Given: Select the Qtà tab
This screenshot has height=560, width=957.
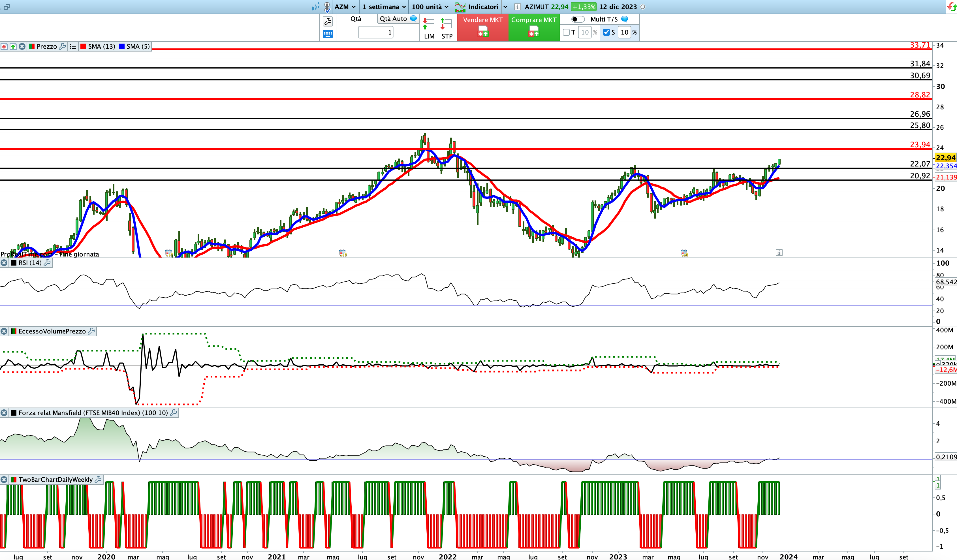Looking at the screenshot, I should [356, 19].
